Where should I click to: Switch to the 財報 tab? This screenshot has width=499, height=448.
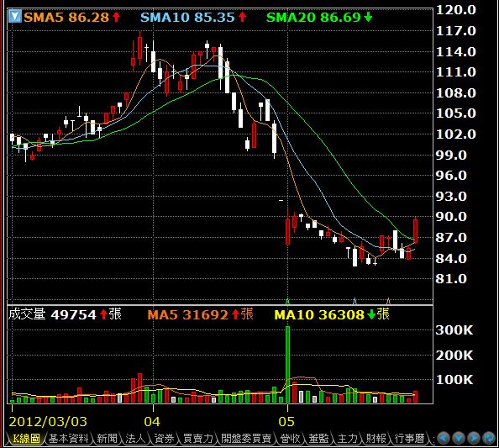click(376, 439)
